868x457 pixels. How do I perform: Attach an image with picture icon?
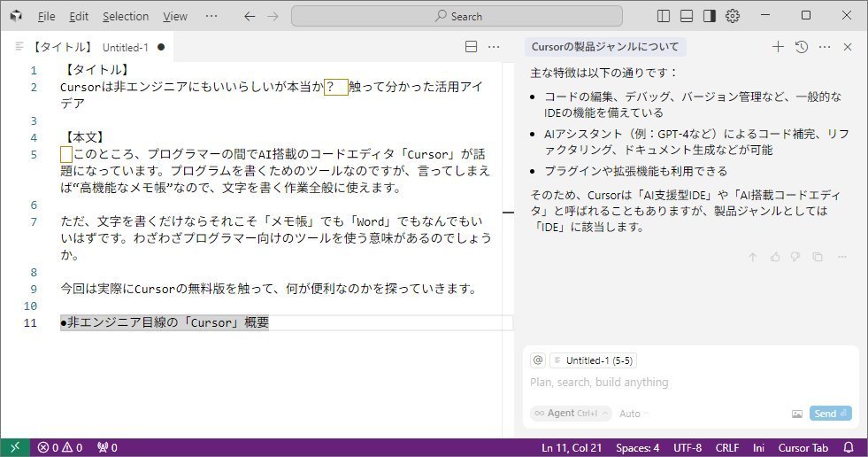coord(796,414)
